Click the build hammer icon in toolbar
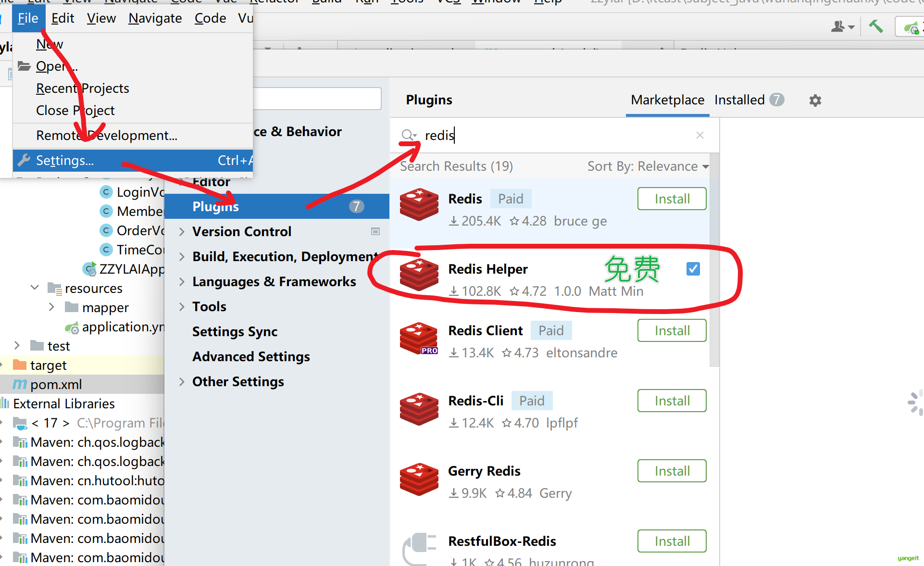The image size is (924, 566). pyautogui.click(x=875, y=26)
